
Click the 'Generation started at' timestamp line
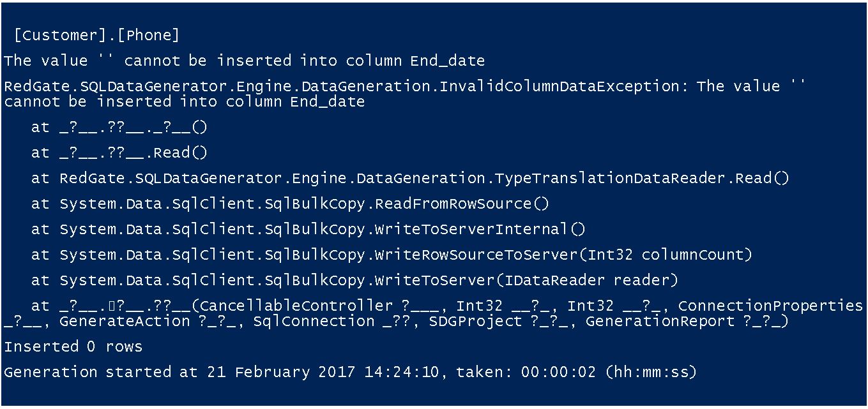(350, 372)
